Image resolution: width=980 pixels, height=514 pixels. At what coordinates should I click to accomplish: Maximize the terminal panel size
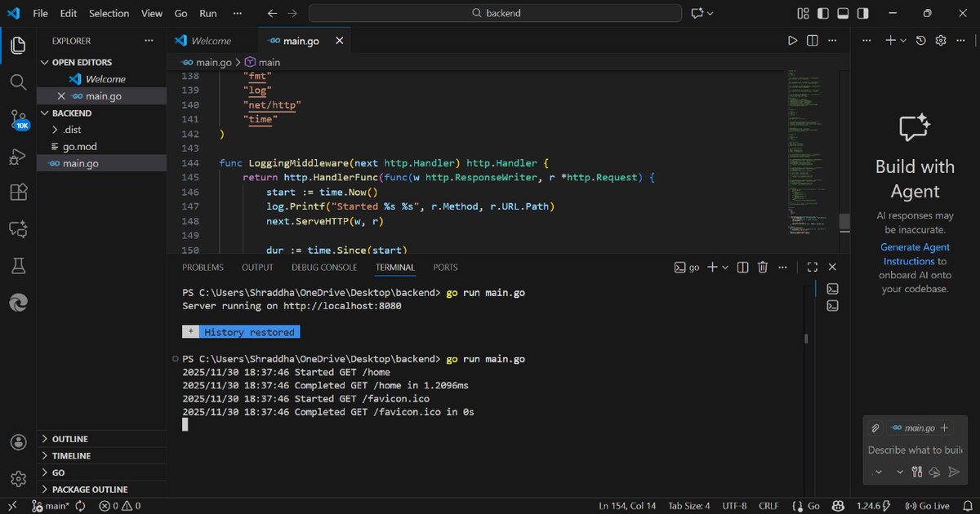(x=812, y=266)
